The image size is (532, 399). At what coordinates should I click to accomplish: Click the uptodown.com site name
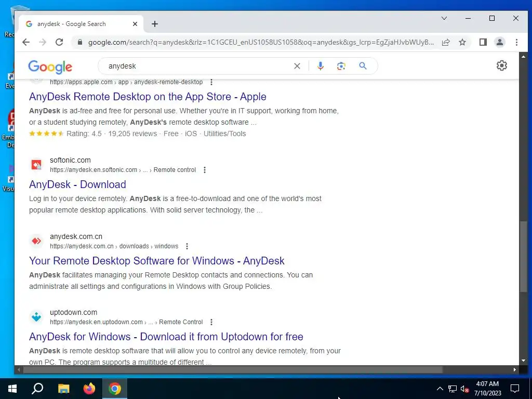(x=73, y=312)
